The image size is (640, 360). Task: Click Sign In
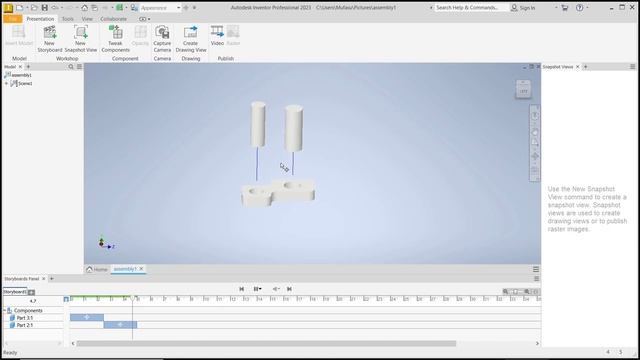[523, 8]
